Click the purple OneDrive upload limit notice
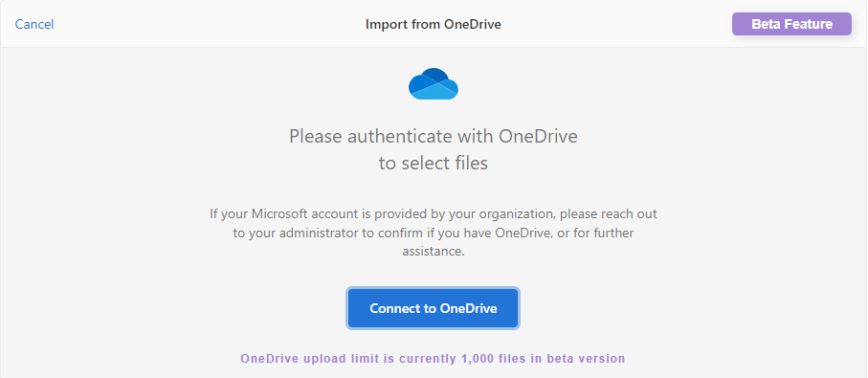The height and width of the screenshot is (378, 868). tap(433, 359)
